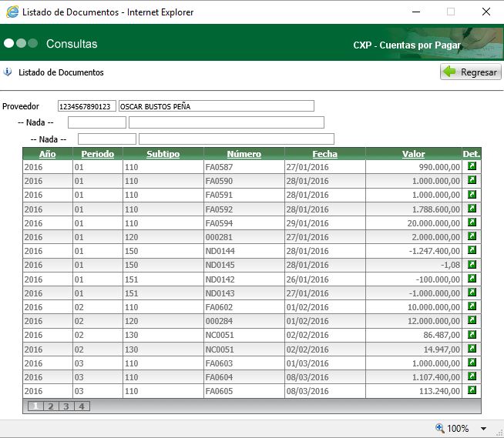Go to results page 4
Screen dimensions: 504x438
[81, 406]
